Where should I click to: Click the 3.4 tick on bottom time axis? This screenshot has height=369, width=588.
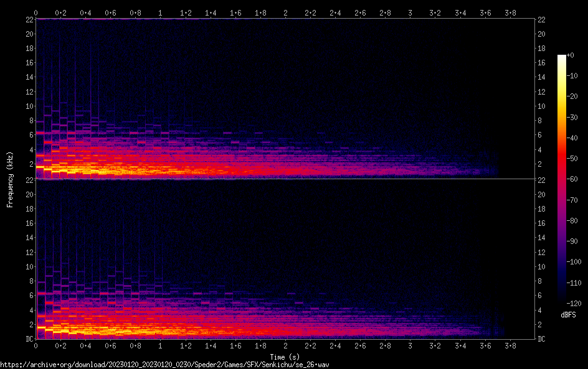coord(460,345)
